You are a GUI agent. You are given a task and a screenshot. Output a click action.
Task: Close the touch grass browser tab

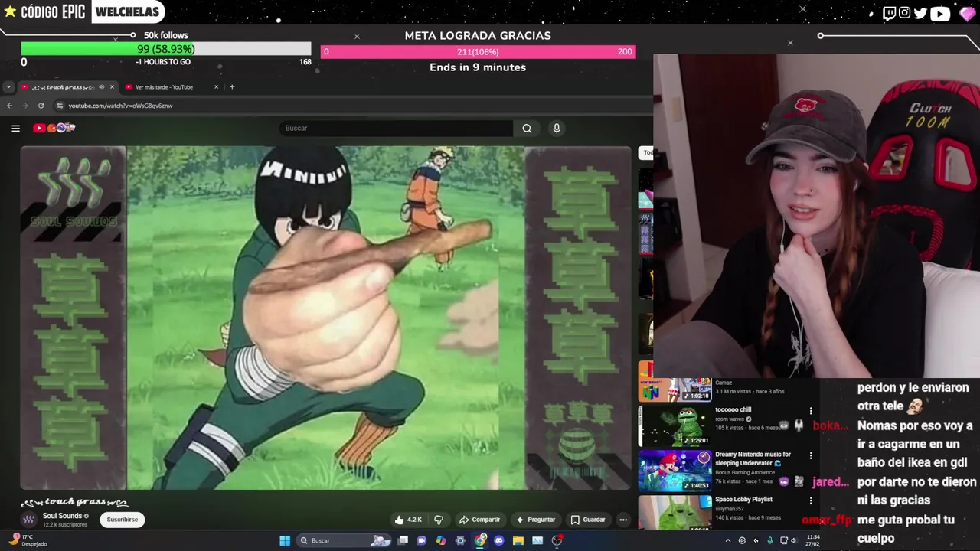[112, 86]
